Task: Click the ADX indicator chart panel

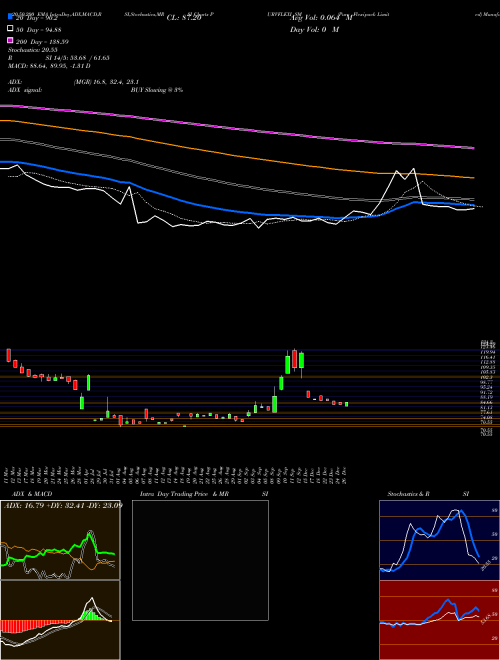Action: (x=60, y=540)
